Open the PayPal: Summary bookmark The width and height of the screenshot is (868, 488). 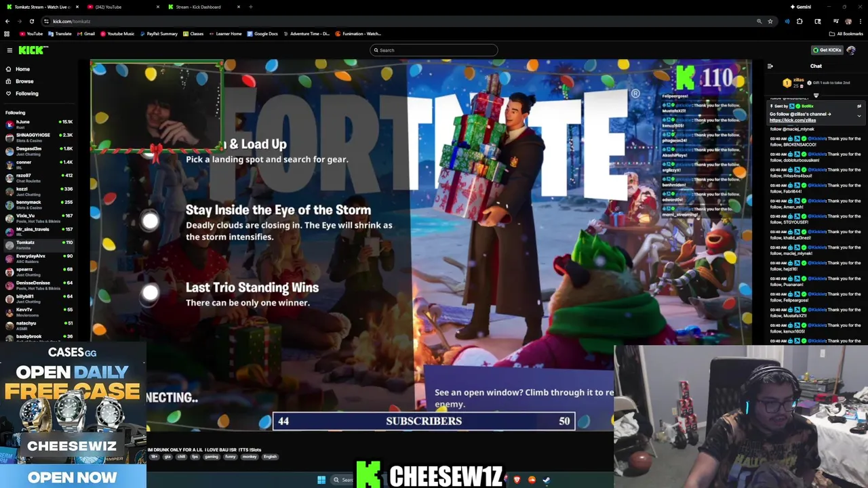coord(158,34)
